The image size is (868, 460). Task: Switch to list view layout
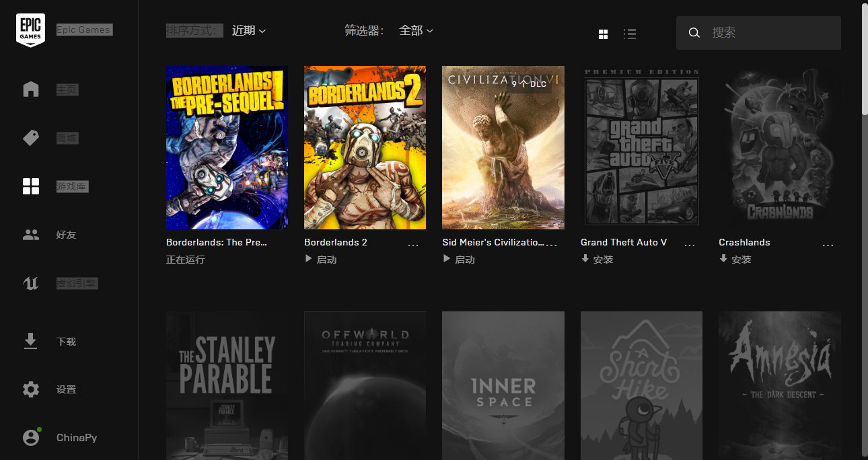[x=630, y=34]
